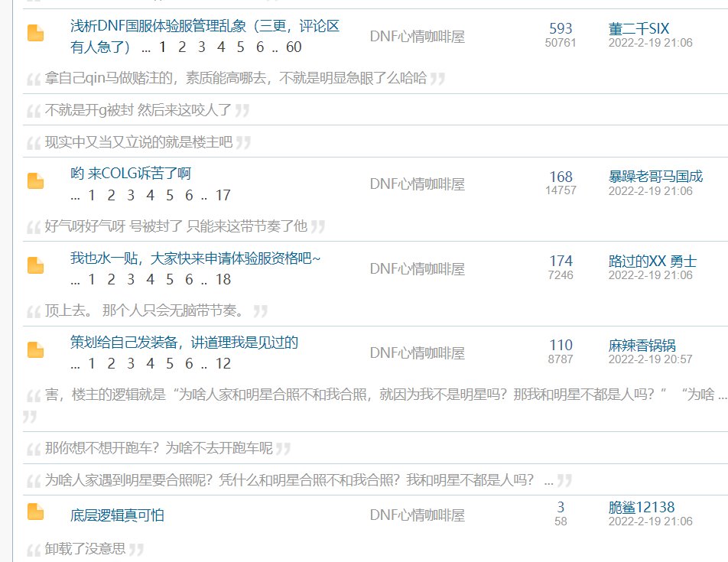The height and width of the screenshot is (562, 728).
Task: View profile of user 董二千SIX
Action: point(639,29)
